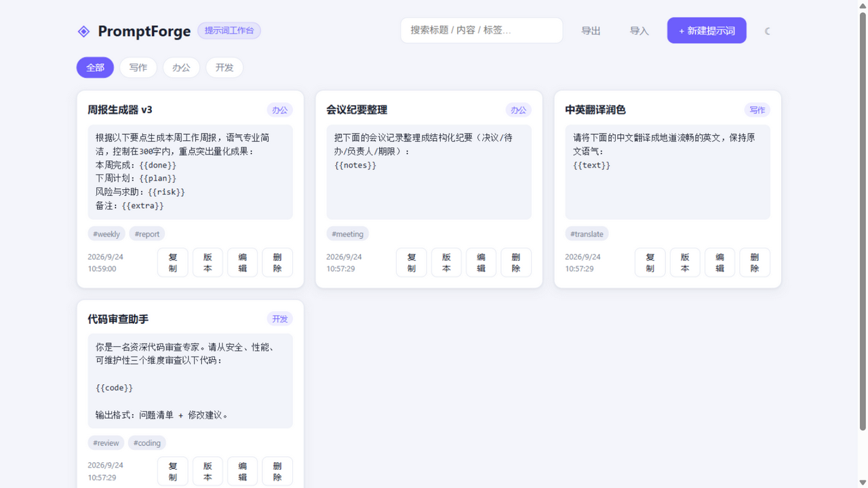This screenshot has width=868, height=488.
Task: Click the {{code}} placeholder text
Action: click(x=115, y=388)
